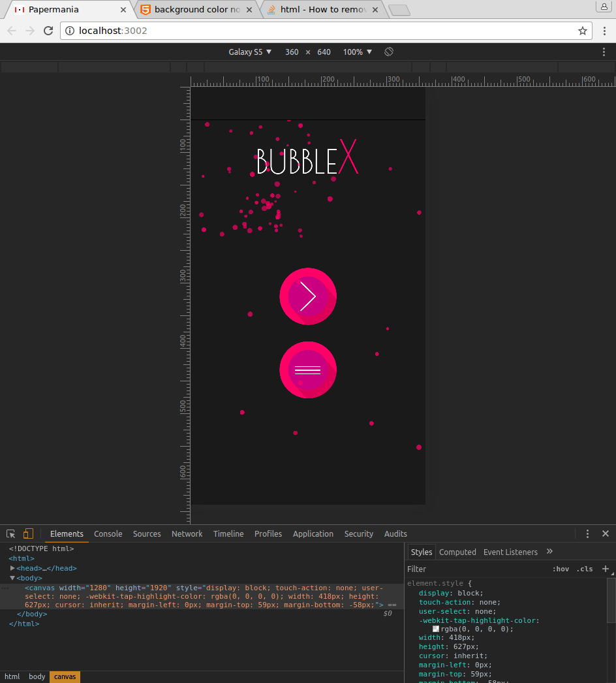Select the Computed styles tab
This screenshot has height=683, width=616.
click(x=457, y=552)
